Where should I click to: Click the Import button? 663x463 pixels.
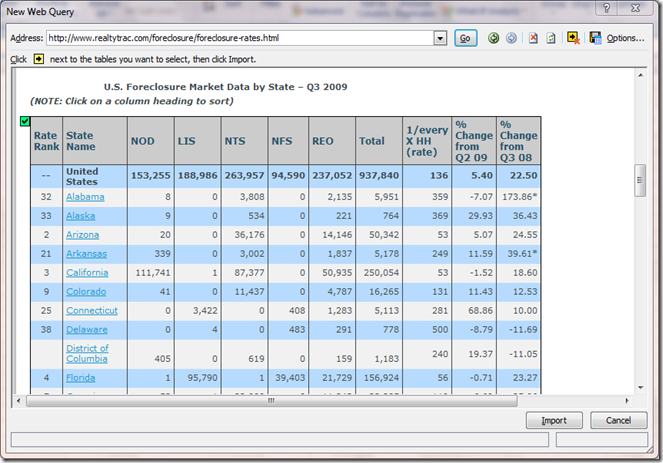[554, 420]
